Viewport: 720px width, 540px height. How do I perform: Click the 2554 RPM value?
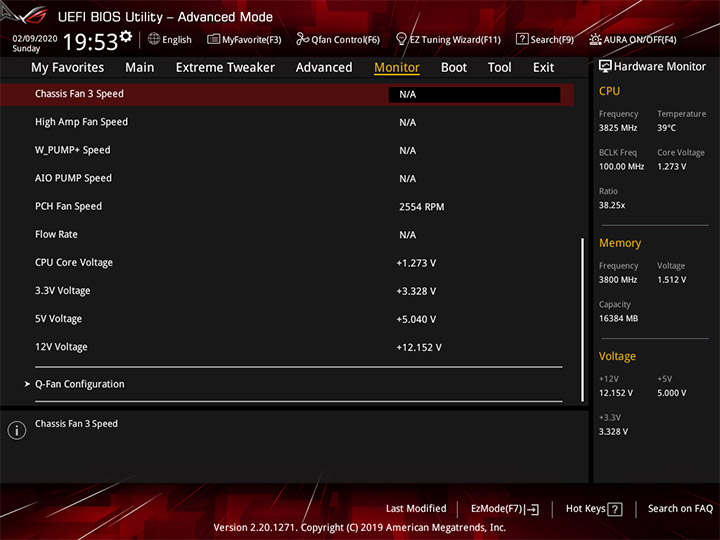[x=422, y=207]
